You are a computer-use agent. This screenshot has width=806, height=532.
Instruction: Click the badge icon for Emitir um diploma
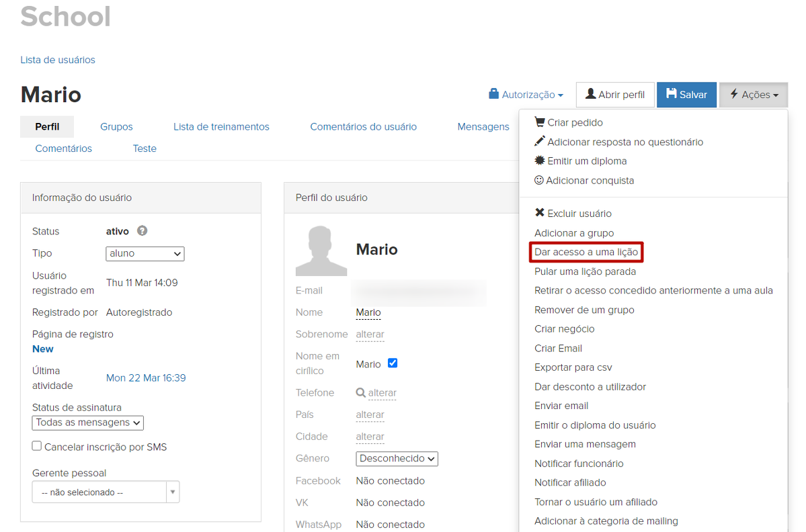click(539, 161)
